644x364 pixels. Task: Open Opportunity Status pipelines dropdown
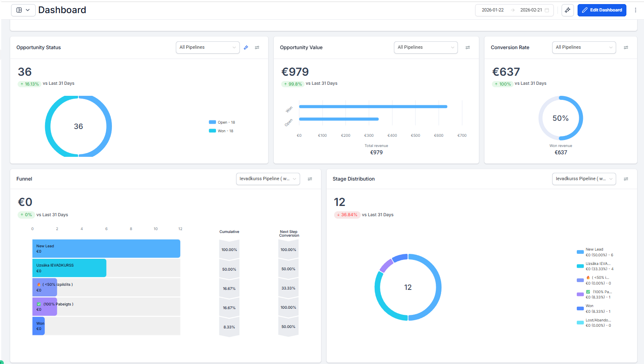207,47
